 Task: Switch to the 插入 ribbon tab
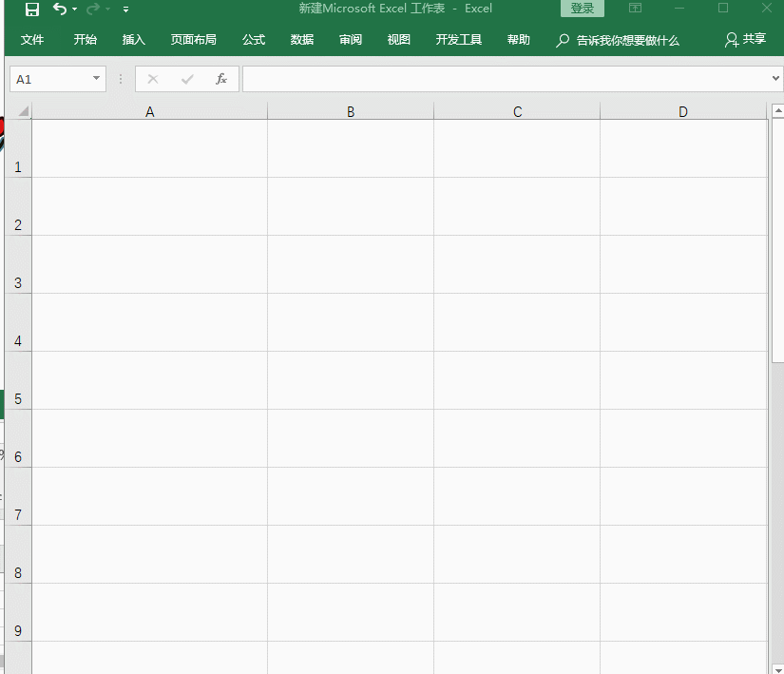pyautogui.click(x=133, y=40)
